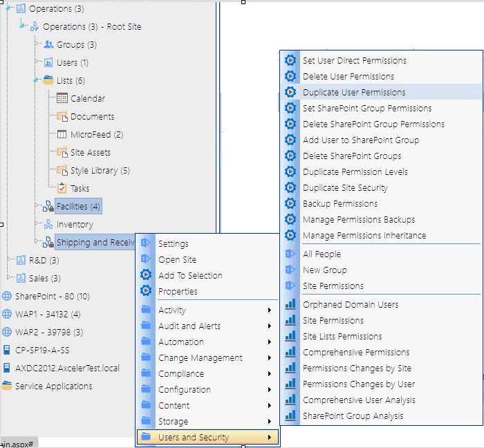Click the Documents library icon

(62, 116)
